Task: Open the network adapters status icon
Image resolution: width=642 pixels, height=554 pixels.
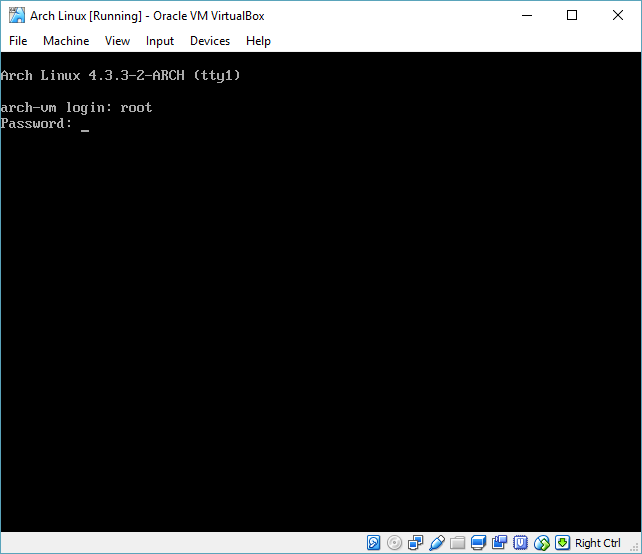Action: [416, 543]
